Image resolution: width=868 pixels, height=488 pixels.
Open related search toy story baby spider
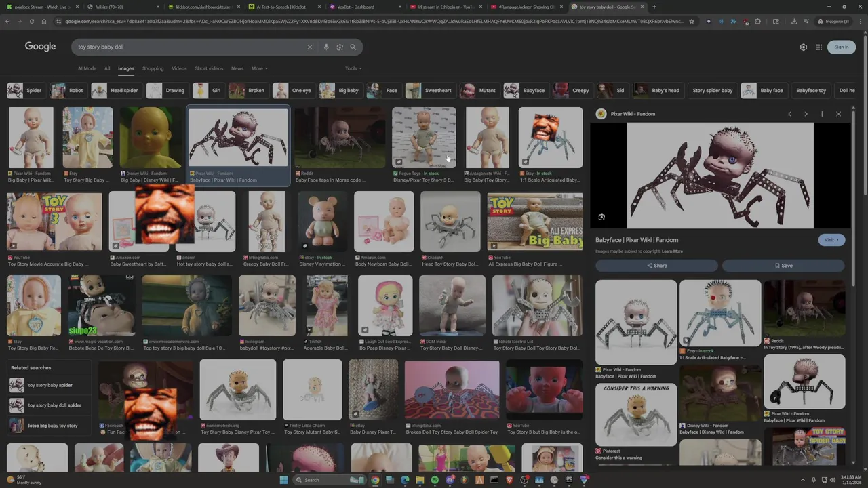pos(50,385)
